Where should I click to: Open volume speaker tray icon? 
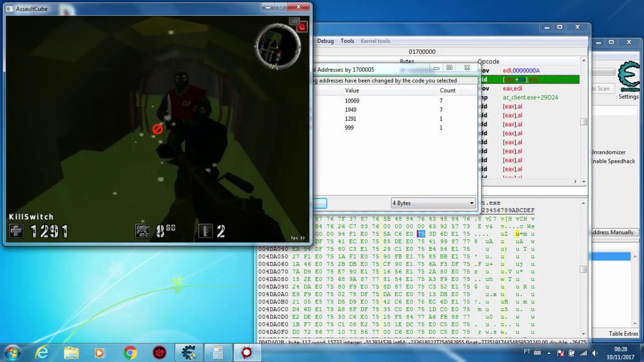[x=595, y=353]
